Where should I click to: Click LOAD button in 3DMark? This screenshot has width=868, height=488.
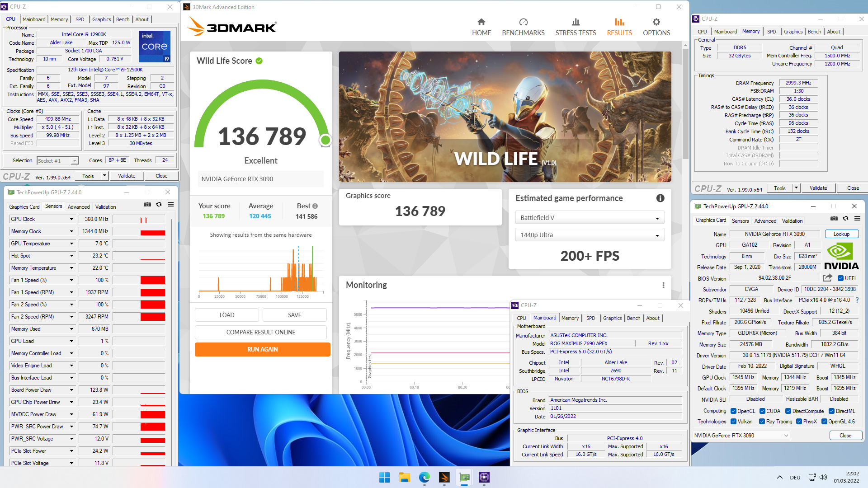tap(227, 315)
